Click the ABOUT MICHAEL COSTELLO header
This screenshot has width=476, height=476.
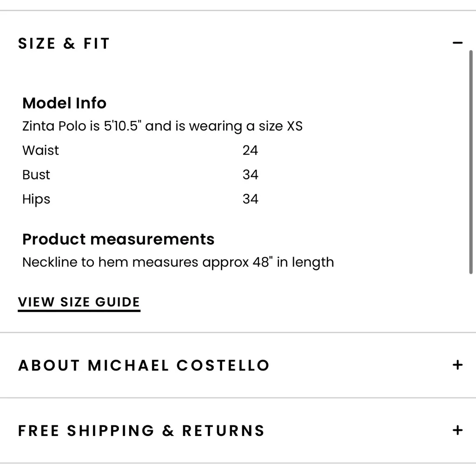[x=144, y=365]
